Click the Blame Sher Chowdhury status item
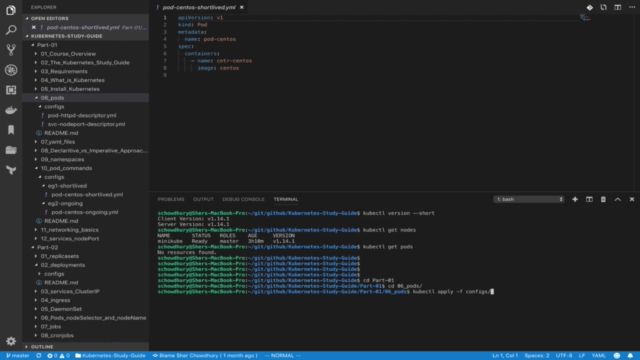The width and height of the screenshot is (640, 360). 205,356
